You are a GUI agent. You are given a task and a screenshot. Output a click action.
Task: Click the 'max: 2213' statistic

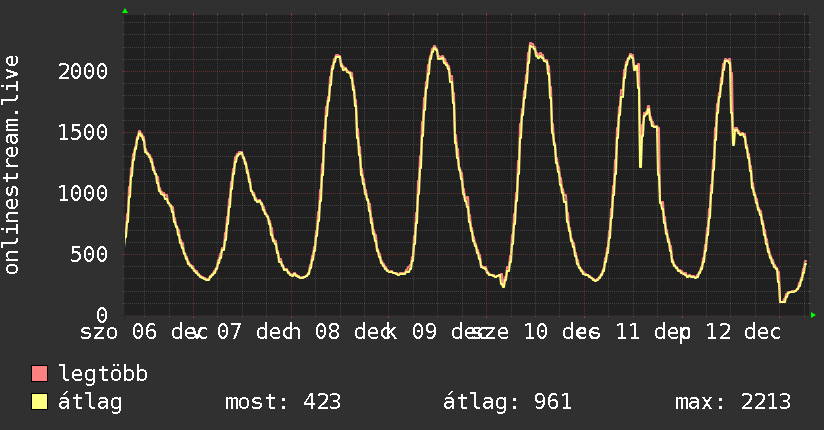pyautogui.click(x=733, y=402)
